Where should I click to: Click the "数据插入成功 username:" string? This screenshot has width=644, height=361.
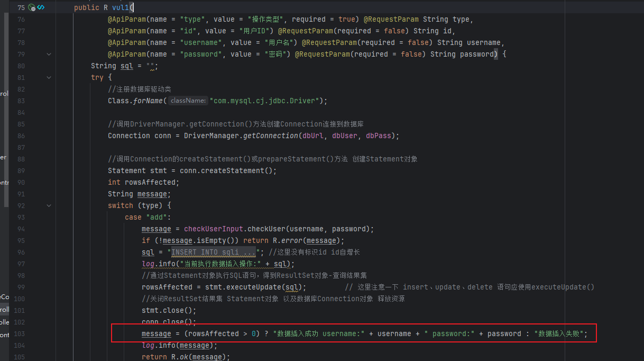point(319,333)
